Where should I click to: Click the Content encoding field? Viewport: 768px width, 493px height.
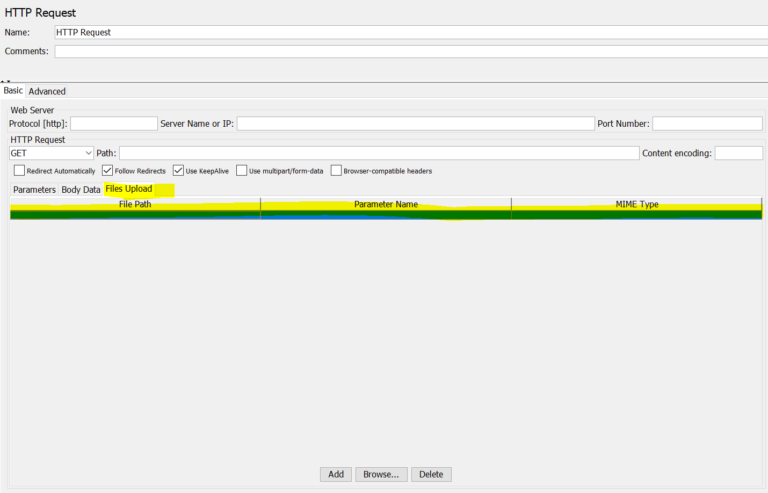738,153
